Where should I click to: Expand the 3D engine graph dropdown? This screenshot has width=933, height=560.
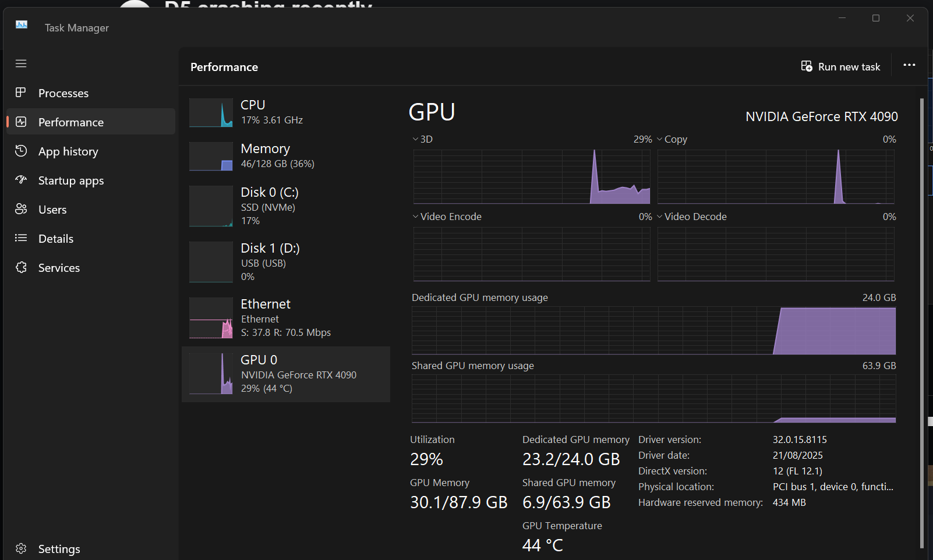415,139
